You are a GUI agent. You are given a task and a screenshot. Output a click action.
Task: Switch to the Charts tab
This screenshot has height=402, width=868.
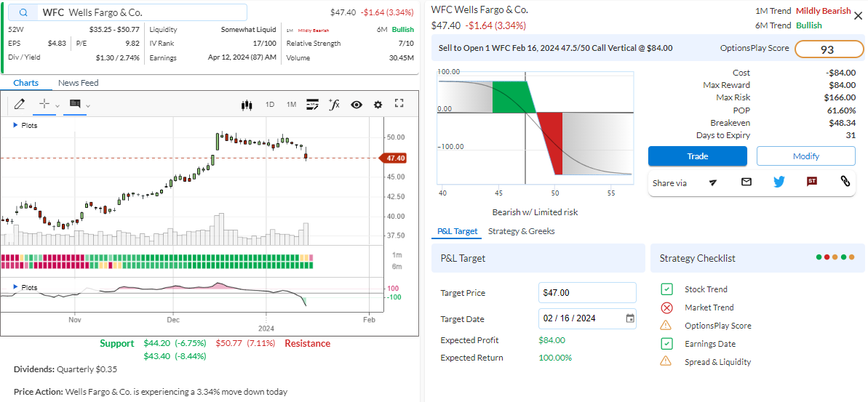pyautogui.click(x=26, y=83)
